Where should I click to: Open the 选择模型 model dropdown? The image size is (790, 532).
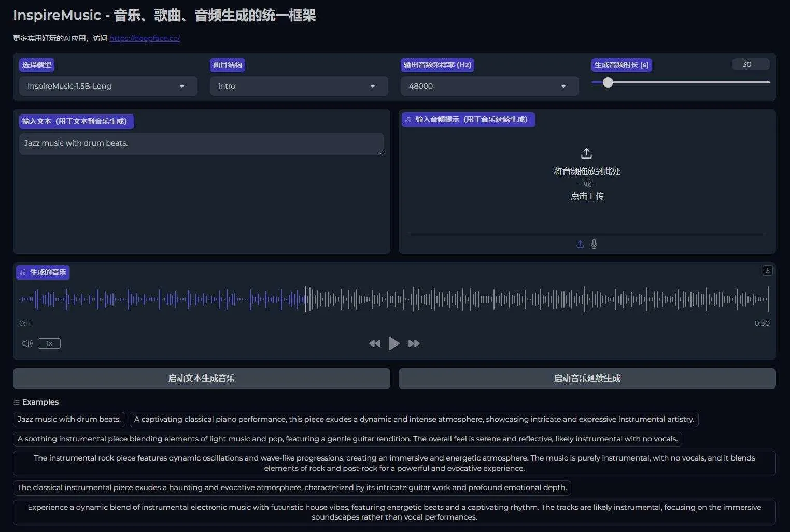coord(108,86)
